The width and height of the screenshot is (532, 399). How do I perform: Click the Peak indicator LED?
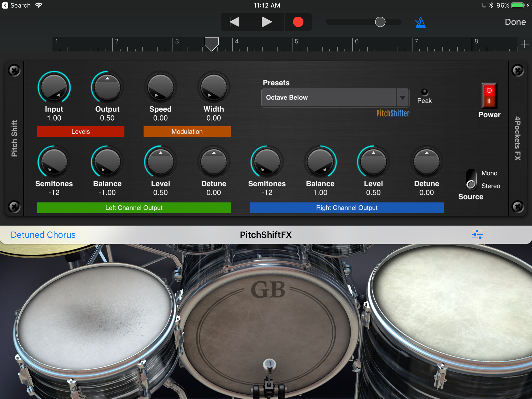click(425, 92)
